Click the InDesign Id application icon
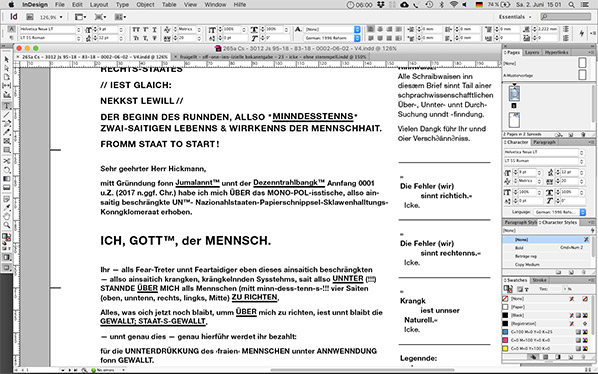The image size is (598, 374). coord(14,17)
